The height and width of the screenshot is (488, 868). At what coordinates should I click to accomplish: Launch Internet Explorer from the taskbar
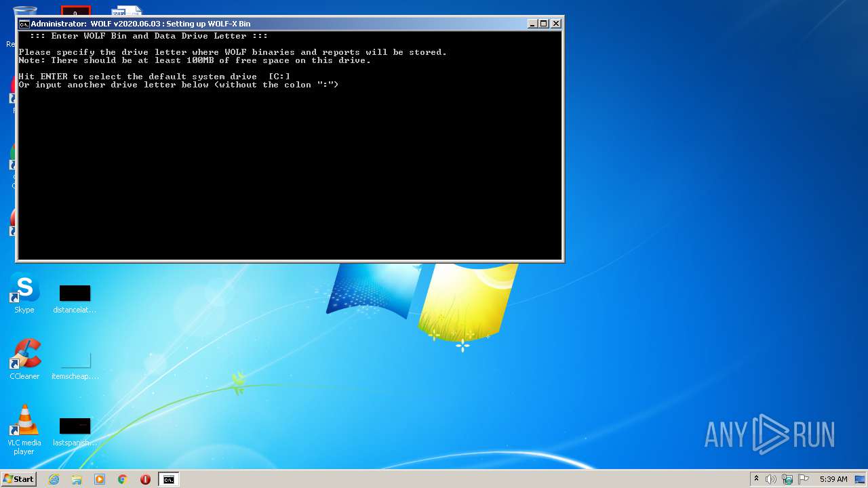[54, 479]
